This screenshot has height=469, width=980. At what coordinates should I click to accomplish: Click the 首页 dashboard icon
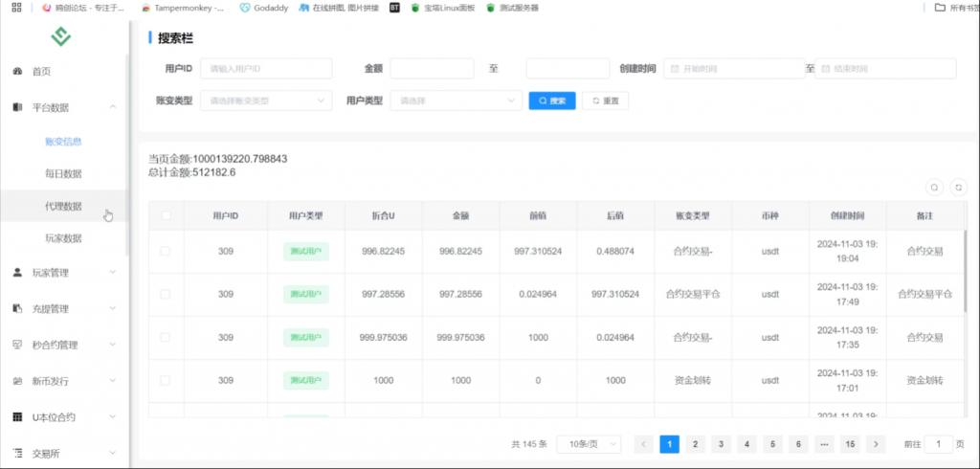coord(17,71)
